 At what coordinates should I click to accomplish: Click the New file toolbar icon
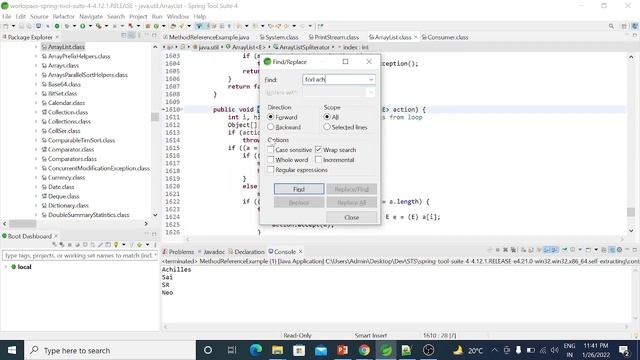click(x=6, y=26)
